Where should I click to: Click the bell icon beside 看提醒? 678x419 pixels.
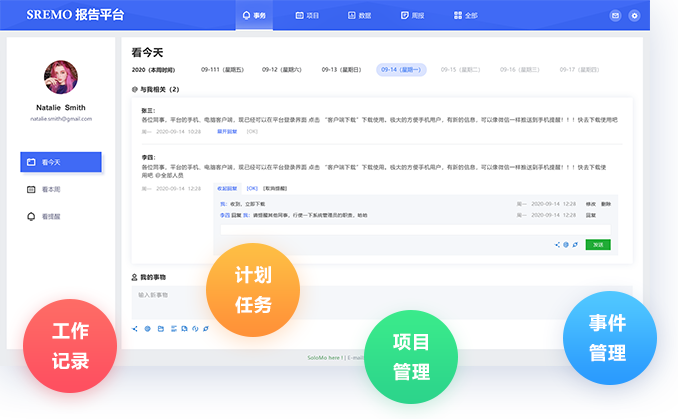pyautogui.click(x=31, y=216)
